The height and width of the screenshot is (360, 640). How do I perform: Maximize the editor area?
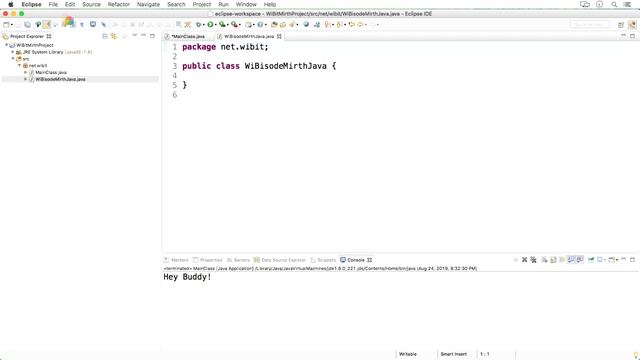(632, 36)
